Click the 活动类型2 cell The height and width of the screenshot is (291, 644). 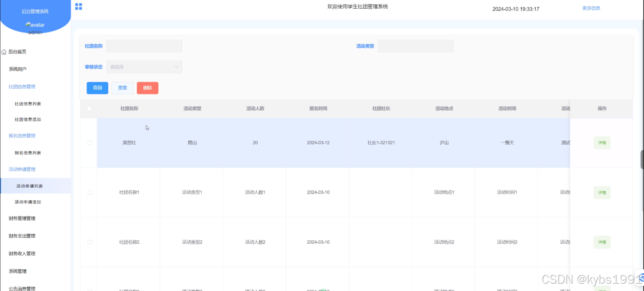[x=192, y=242]
